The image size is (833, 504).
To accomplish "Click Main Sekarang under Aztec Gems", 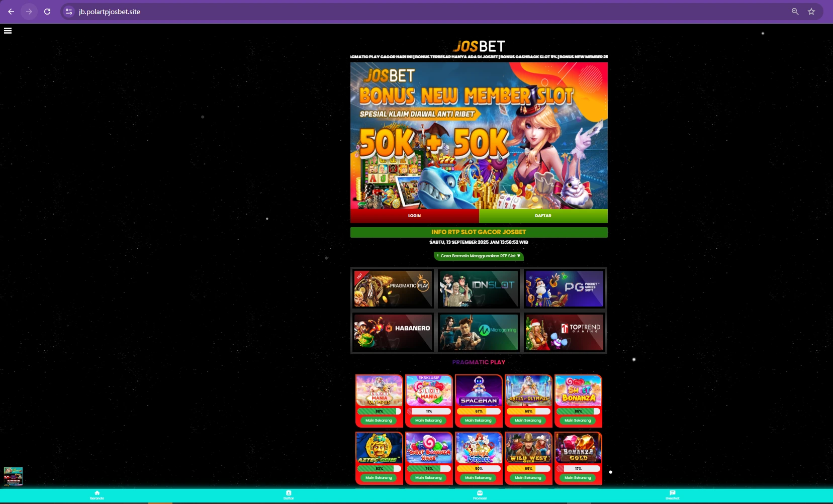I will point(379,478).
